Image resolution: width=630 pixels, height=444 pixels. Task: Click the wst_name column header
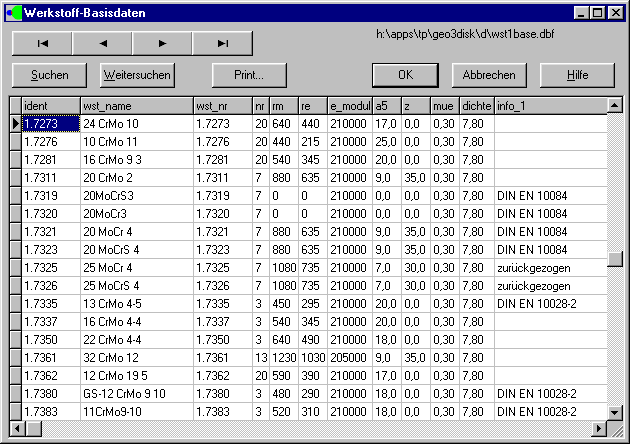pos(135,105)
